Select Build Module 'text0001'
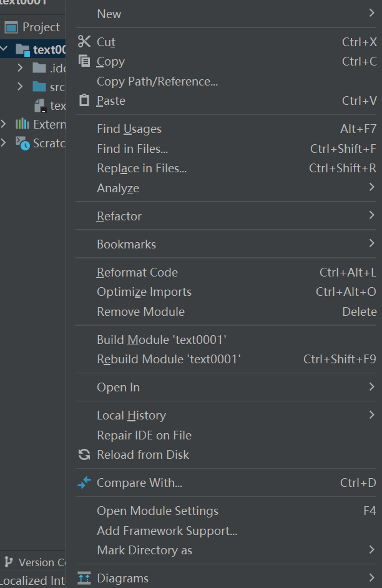 (161, 340)
